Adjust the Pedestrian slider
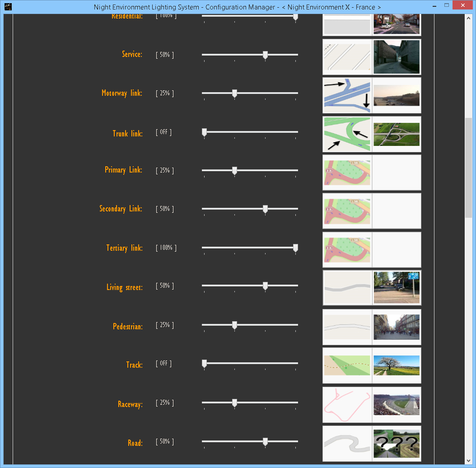Screen dimensions: 476x468 pyautogui.click(x=250, y=325)
